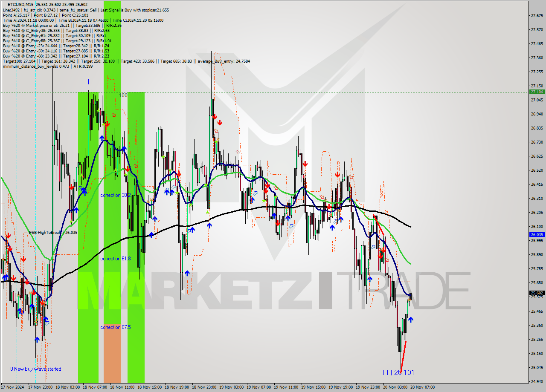Screen dimensions: 546x392
Task: Click the '19 Nov 19:00' time label
Action: pyautogui.click(x=341, y=387)
